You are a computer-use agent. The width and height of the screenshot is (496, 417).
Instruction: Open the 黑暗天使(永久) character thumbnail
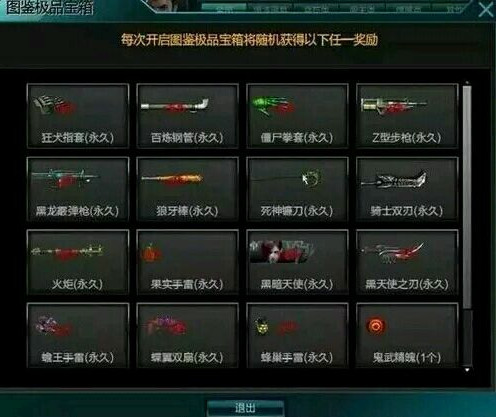coord(283,252)
